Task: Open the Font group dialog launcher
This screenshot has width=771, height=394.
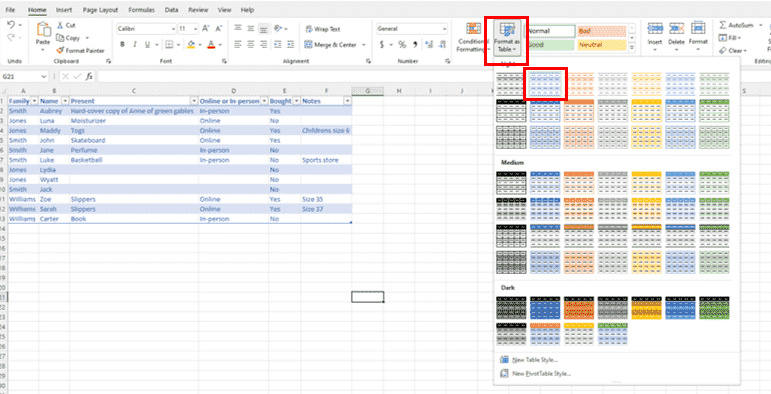Action: coord(224,61)
